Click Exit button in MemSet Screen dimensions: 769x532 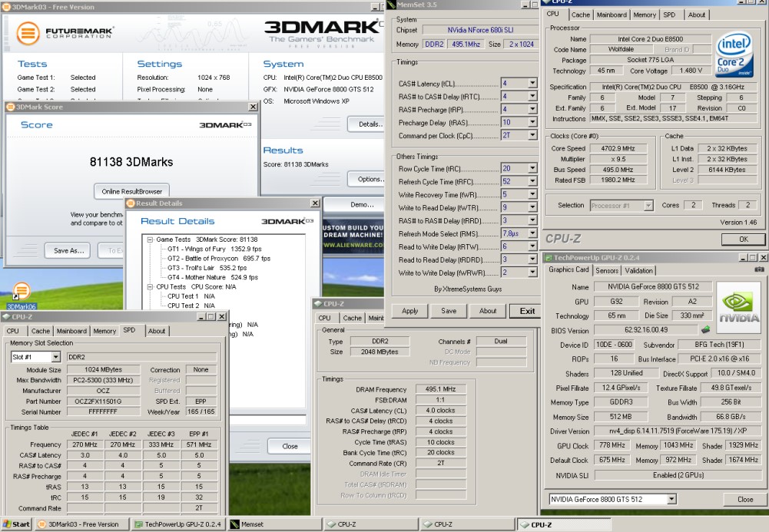527,311
